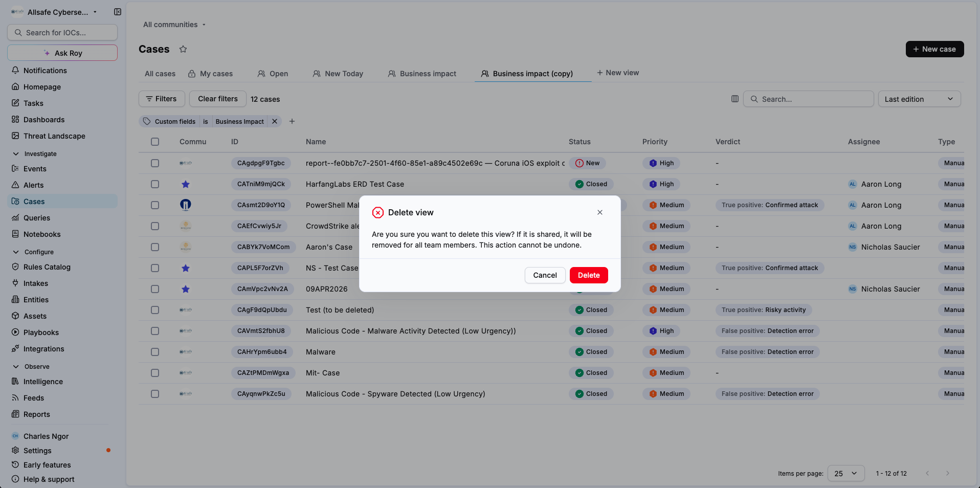Add a filter with the plus icon

coord(292,121)
